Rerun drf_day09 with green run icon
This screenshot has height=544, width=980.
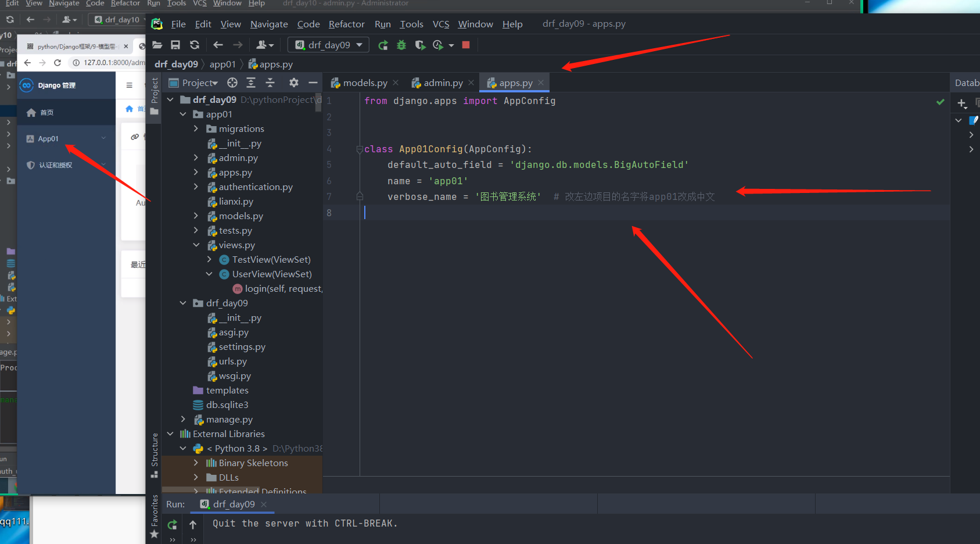click(x=383, y=45)
